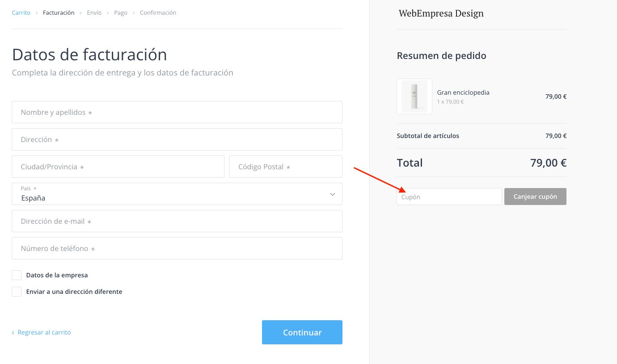This screenshot has height=364, width=617.
Task: Click the Continuar button
Action: (302, 332)
